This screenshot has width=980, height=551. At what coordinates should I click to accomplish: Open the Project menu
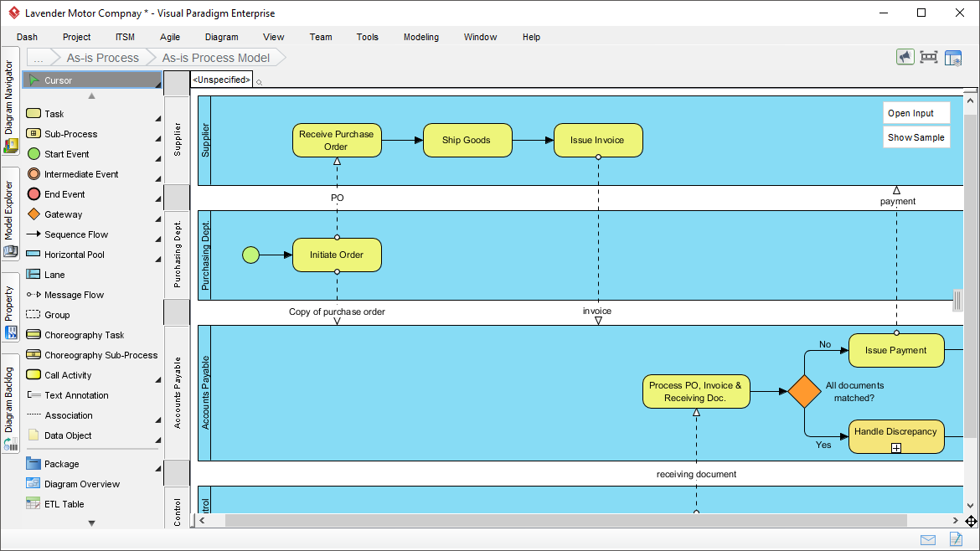coord(76,37)
